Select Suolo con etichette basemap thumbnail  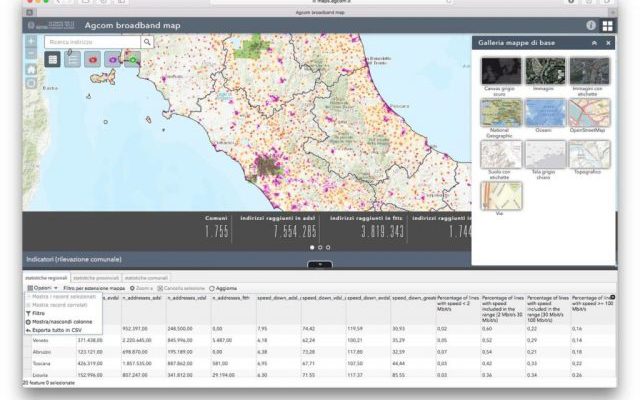[x=500, y=154]
